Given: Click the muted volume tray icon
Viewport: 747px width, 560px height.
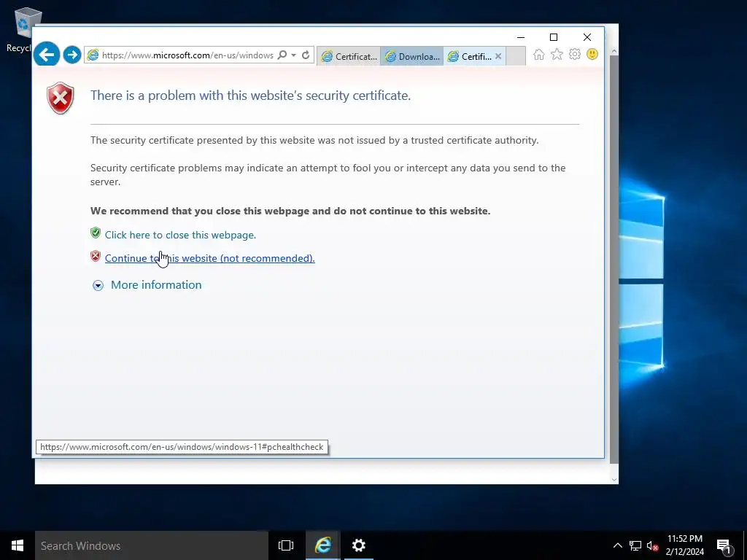Looking at the screenshot, I should 653,545.
